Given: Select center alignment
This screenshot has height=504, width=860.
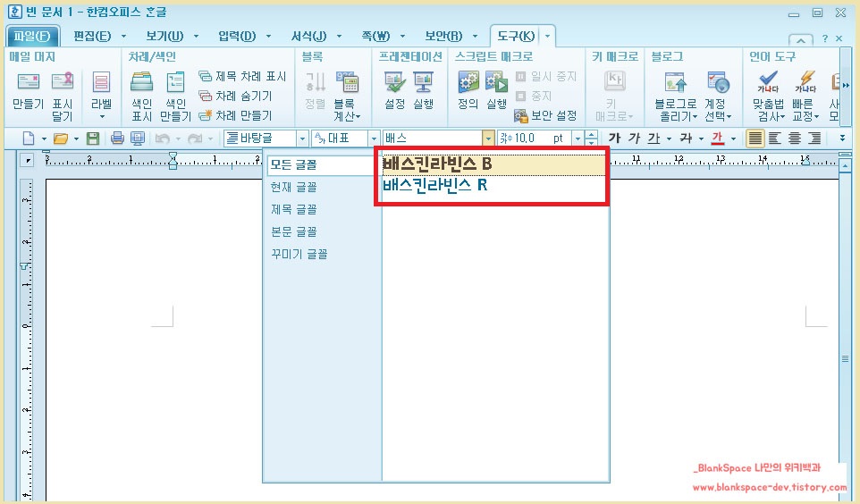Looking at the screenshot, I should click(x=794, y=139).
